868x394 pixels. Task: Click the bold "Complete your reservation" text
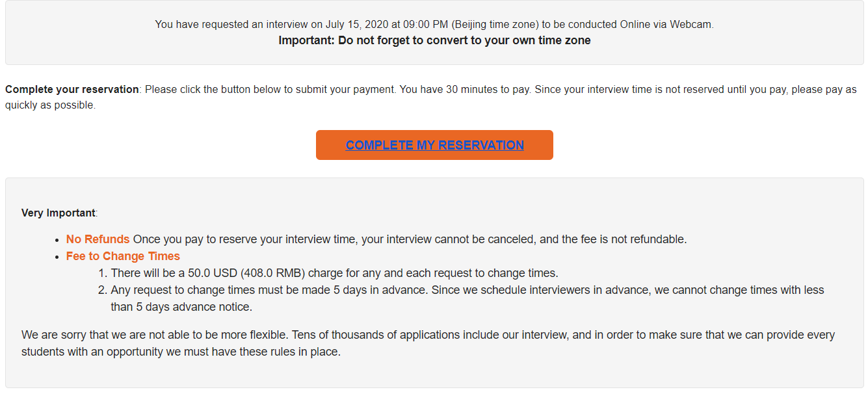click(72, 90)
